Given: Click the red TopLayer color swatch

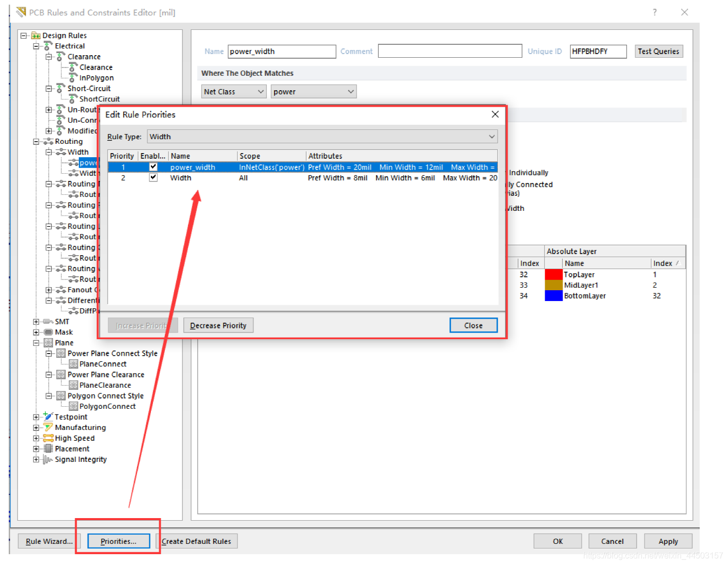Looking at the screenshot, I should (x=553, y=275).
